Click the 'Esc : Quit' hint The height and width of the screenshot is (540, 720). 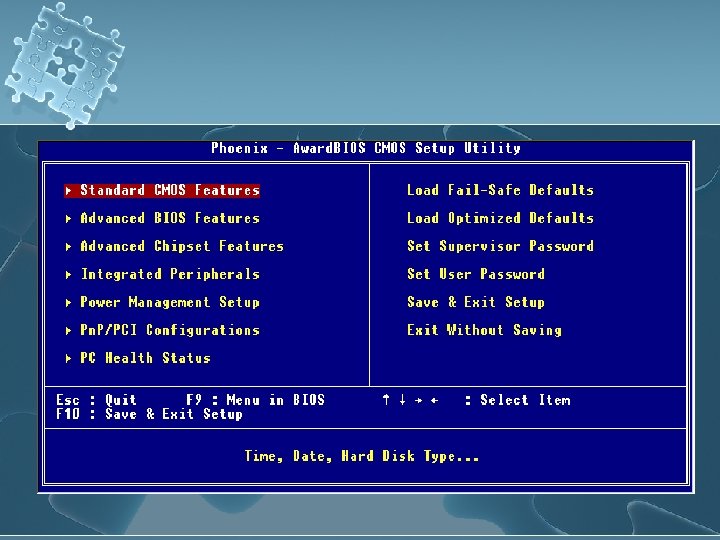pos(96,400)
